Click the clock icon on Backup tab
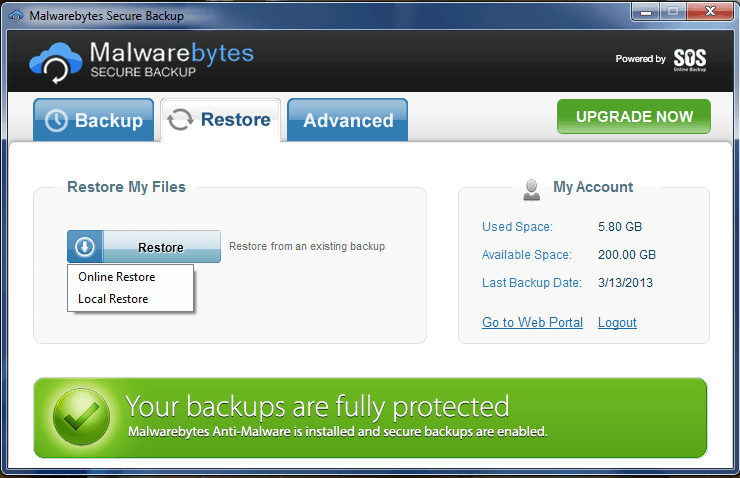Viewport: 740px width, 478px height. [56, 120]
